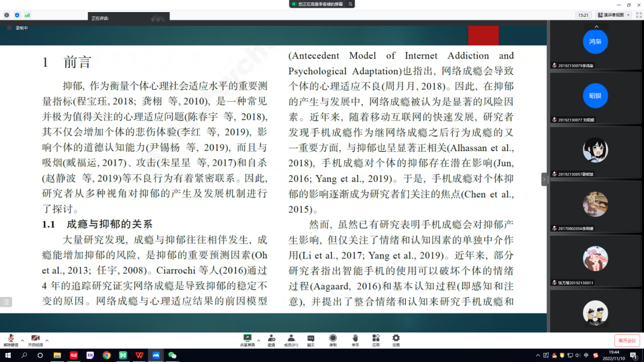This screenshot has height=362, width=644.
Task: Turn on camera with 开启视频
Action: coord(36,340)
